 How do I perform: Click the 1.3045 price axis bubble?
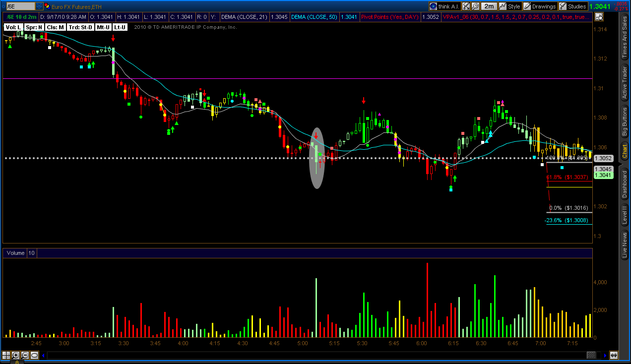point(603,169)
